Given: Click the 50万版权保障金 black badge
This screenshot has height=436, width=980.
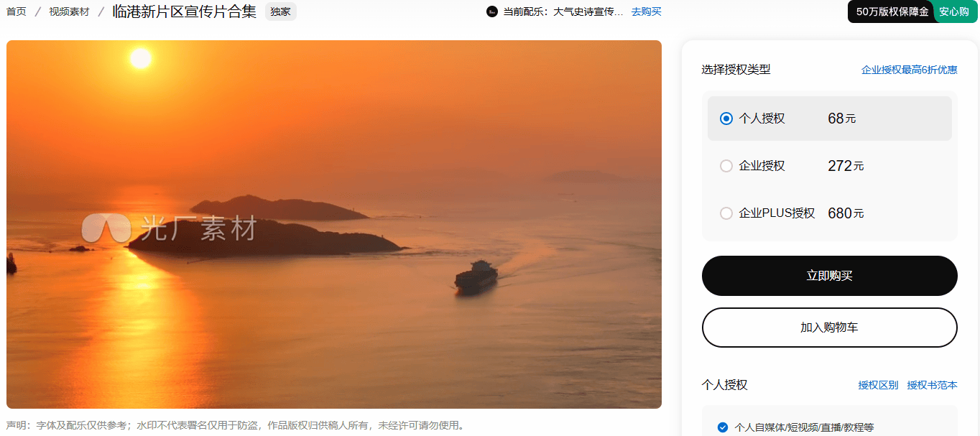Looking at the screenshot, I should pyautogui.click(x=892, y=11).
